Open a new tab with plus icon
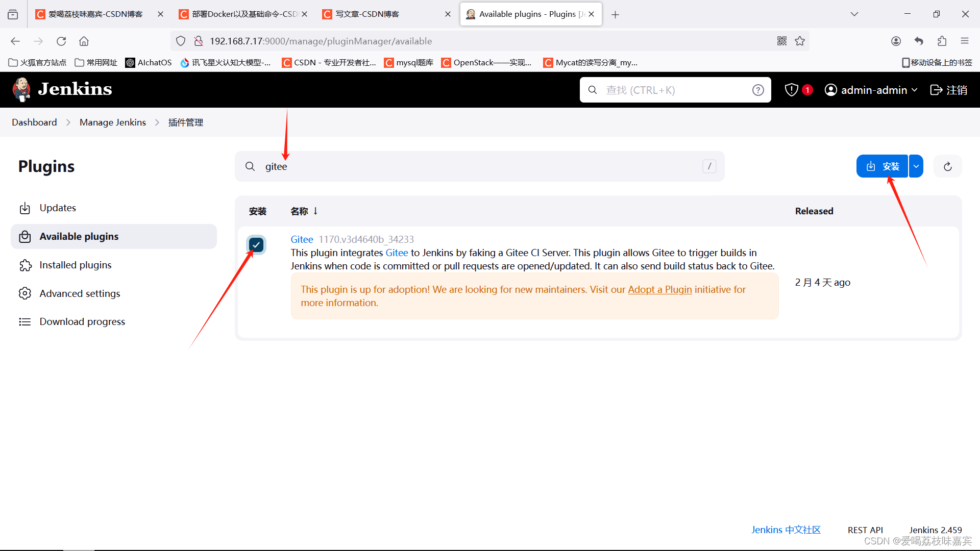Screen dimensions: 980x551 [x=616, y=14]
